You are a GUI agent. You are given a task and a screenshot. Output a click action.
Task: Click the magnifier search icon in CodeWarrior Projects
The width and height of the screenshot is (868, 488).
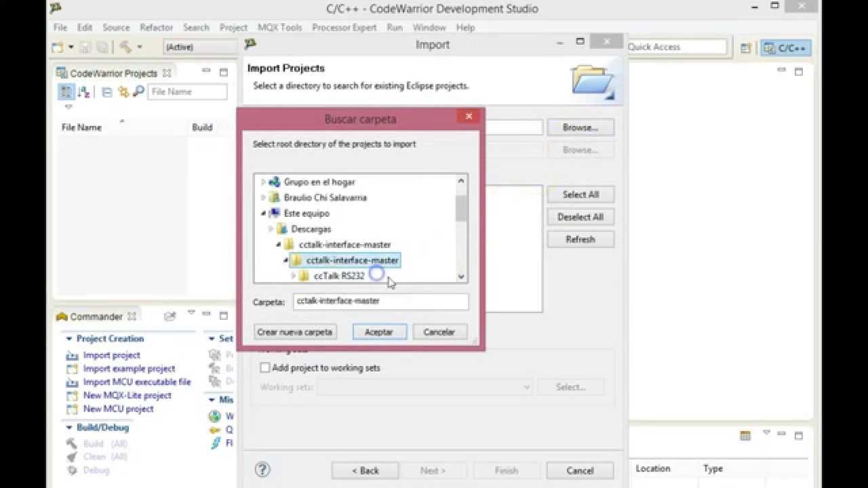[138, 91]
